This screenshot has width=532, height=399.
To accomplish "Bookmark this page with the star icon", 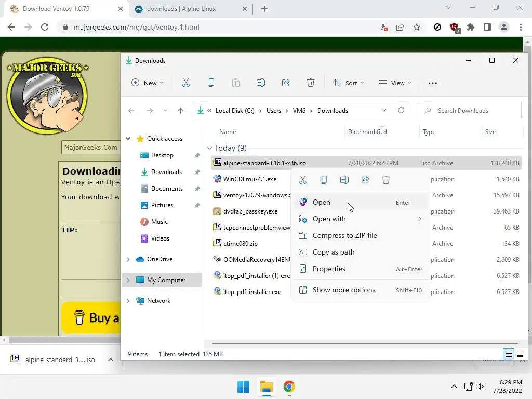I will (417, 27).
